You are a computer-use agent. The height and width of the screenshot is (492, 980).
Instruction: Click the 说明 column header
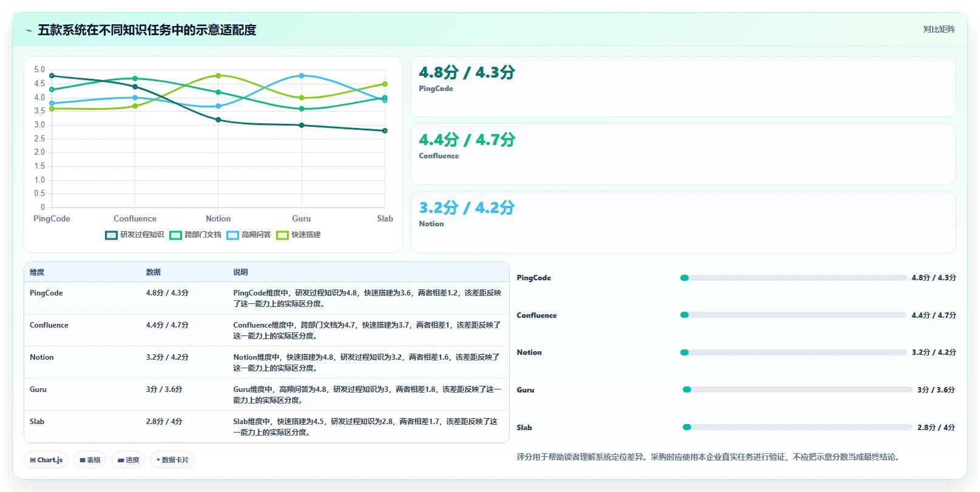(241, 272)
